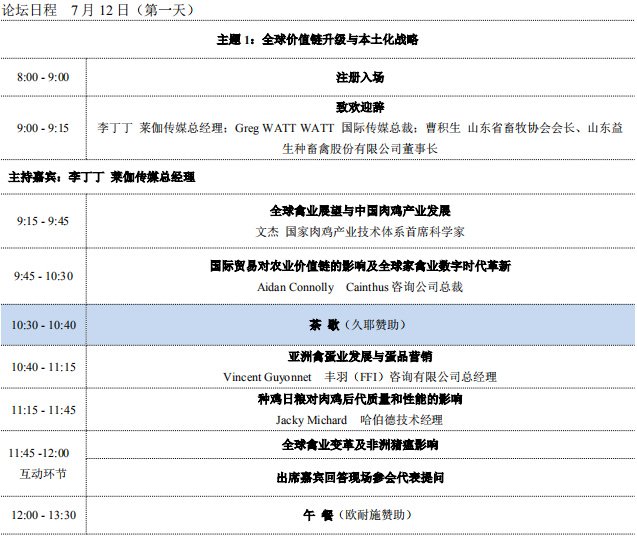Select the 注册入场 registration entry
637x537 pixels.
coord(359,77)
